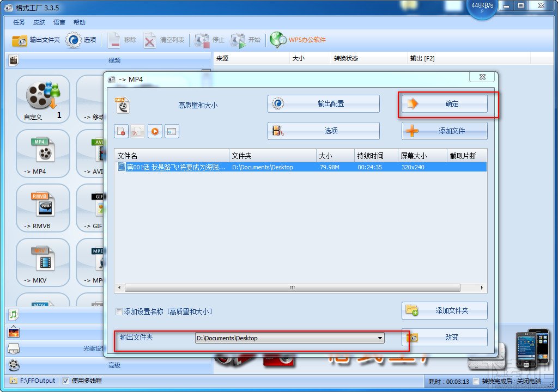Choose the -> MKV converter
The width and height of the screenshot is (558, 392).
coord(43,263)
